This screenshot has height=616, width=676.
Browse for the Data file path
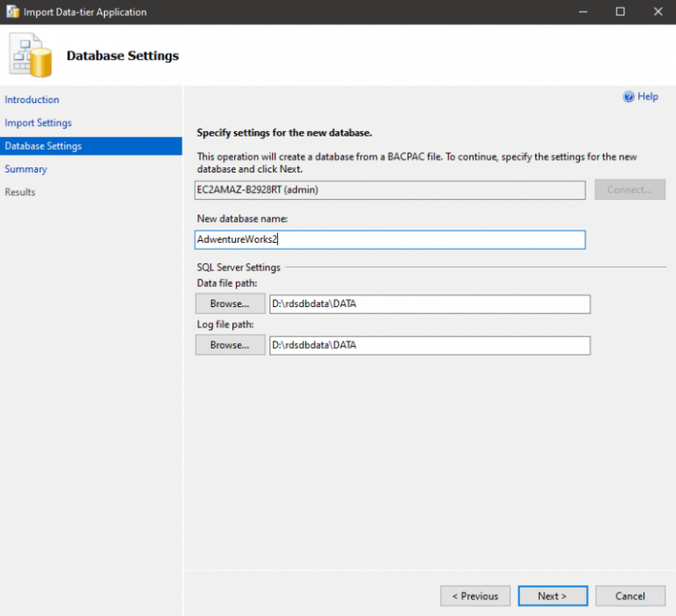click(230, 304)
